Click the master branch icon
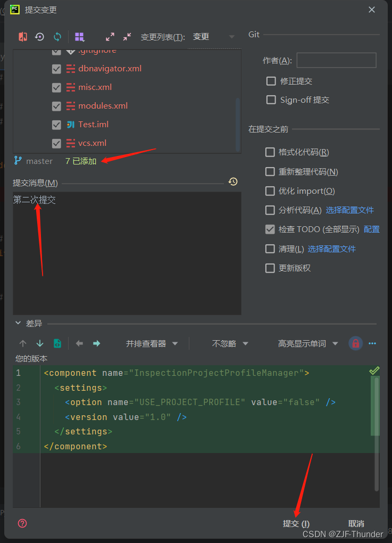Viewport: 392px width, 543px height. pos(18,160)
